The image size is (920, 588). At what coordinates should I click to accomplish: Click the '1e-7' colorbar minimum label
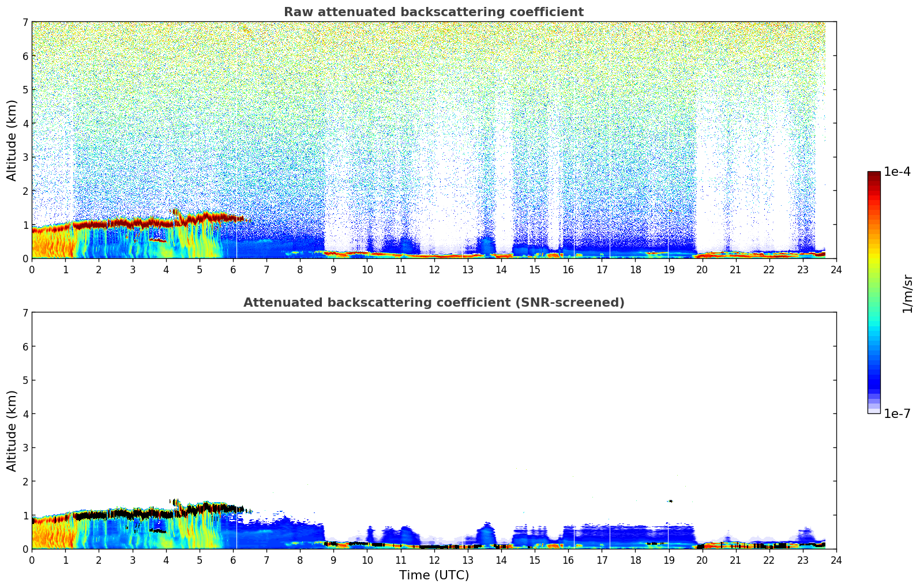click(x=897, y=414)
